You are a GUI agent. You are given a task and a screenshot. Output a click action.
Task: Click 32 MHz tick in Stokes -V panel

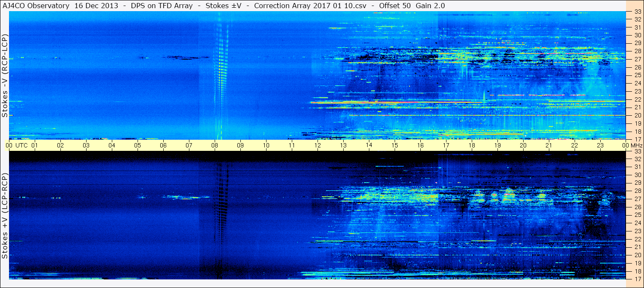point(638,19)
